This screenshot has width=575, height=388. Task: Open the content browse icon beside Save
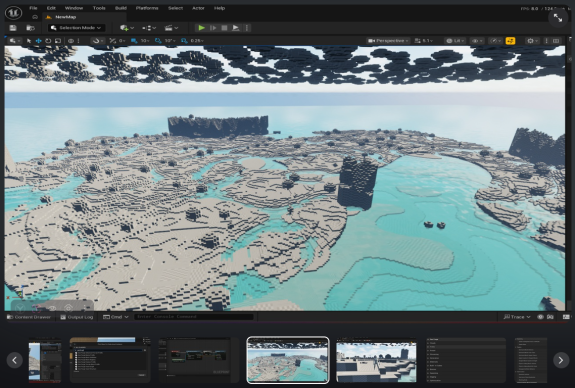[30, 28]
